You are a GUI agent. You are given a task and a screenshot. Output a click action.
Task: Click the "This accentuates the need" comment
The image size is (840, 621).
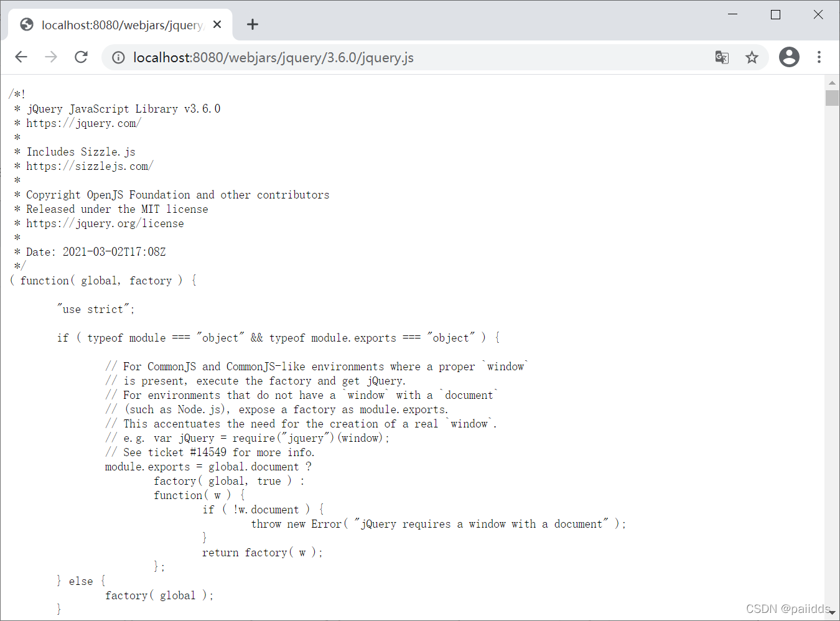click(301, 424)
